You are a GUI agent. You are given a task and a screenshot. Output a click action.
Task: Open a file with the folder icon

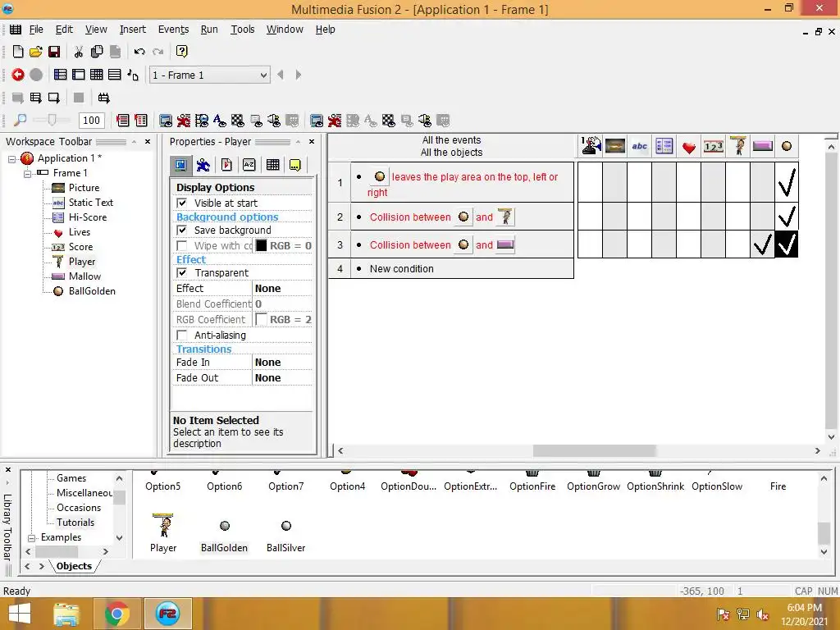coord(36,52)
